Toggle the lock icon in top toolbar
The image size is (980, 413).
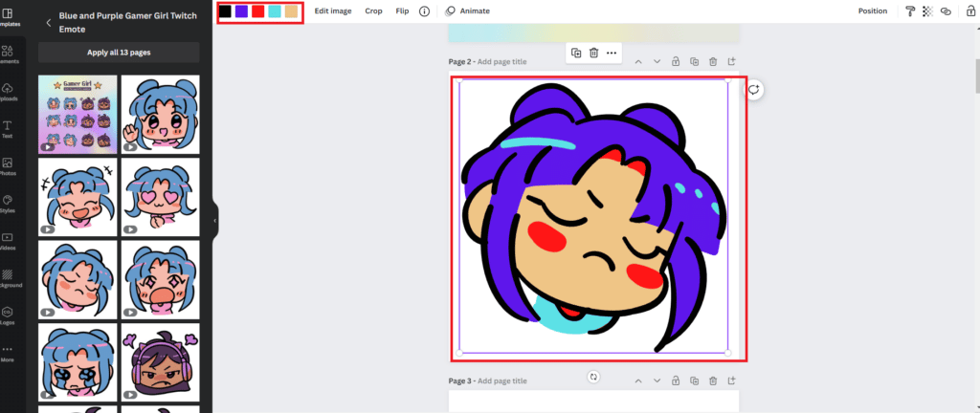pos(970,11)
